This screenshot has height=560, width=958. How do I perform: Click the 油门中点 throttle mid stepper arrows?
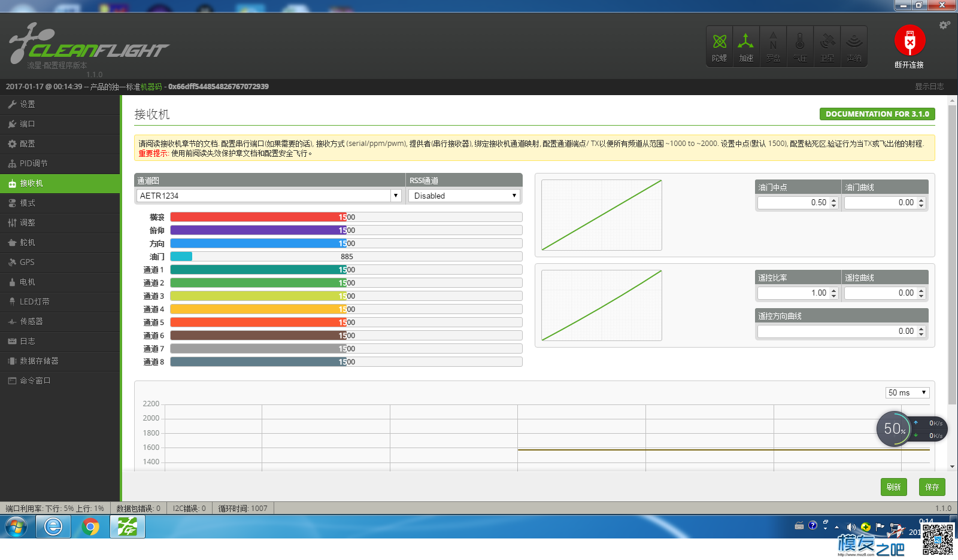[x=833, y=203]
